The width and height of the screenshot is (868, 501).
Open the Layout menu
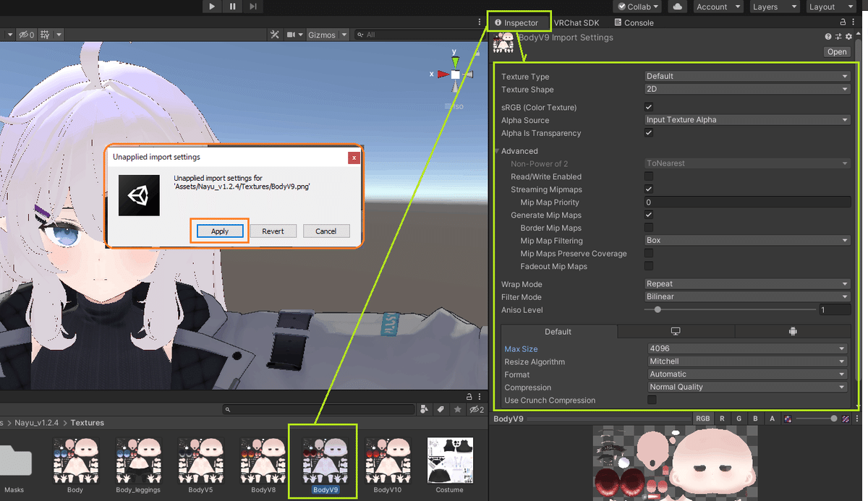tap(830, 7)
